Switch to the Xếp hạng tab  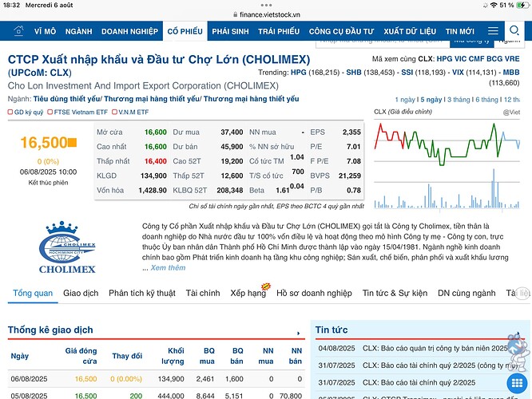[248, 293]
